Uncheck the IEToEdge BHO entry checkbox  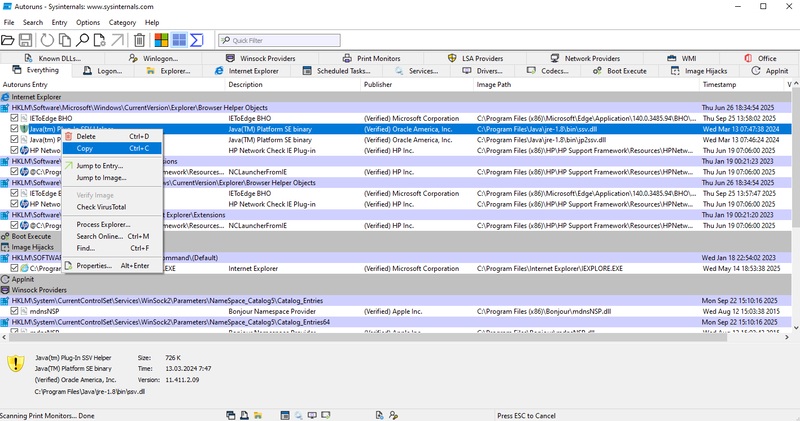click(x=14, y=118)
